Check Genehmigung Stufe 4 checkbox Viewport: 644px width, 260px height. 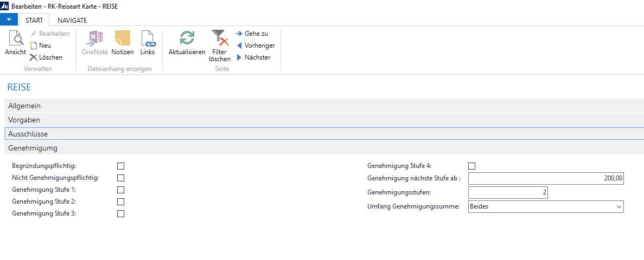pos(471,166)
